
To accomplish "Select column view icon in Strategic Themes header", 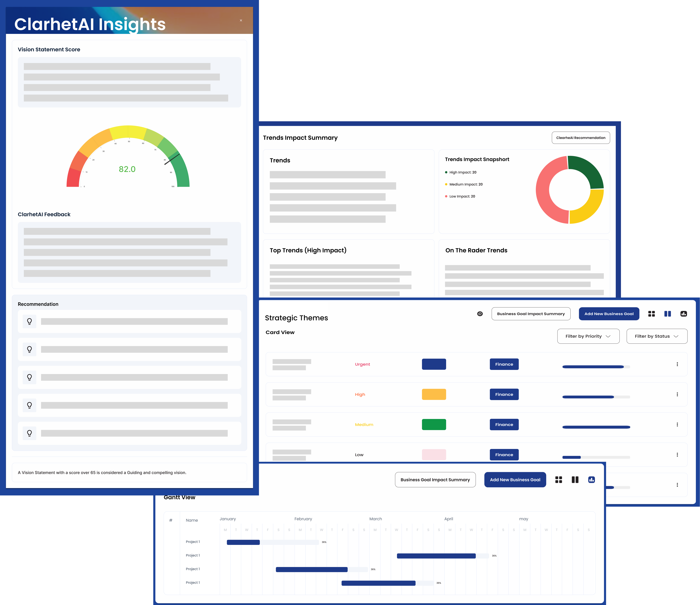I will pos(667,314).
